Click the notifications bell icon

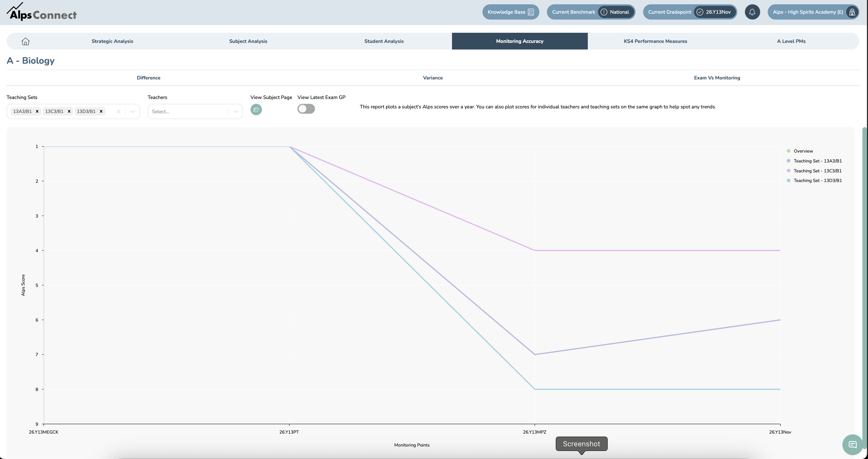(752, 12)
